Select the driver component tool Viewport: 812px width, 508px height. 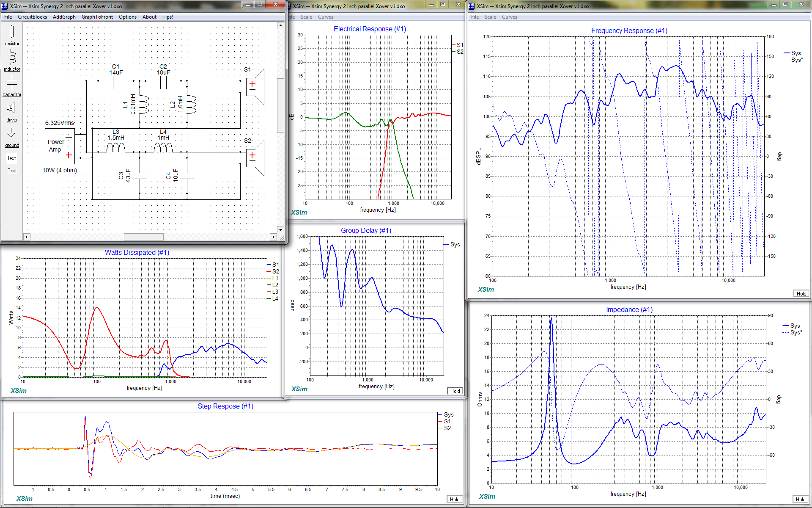[x=12, y=112]
